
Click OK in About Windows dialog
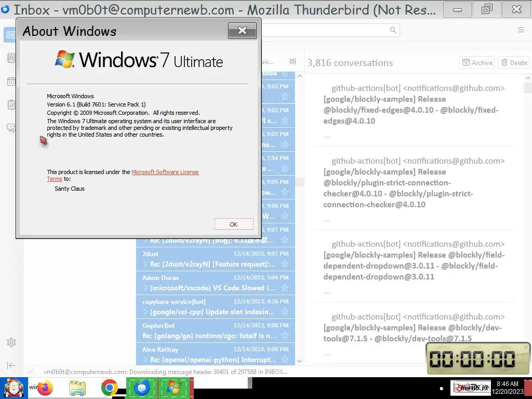[x=234, y=224]
